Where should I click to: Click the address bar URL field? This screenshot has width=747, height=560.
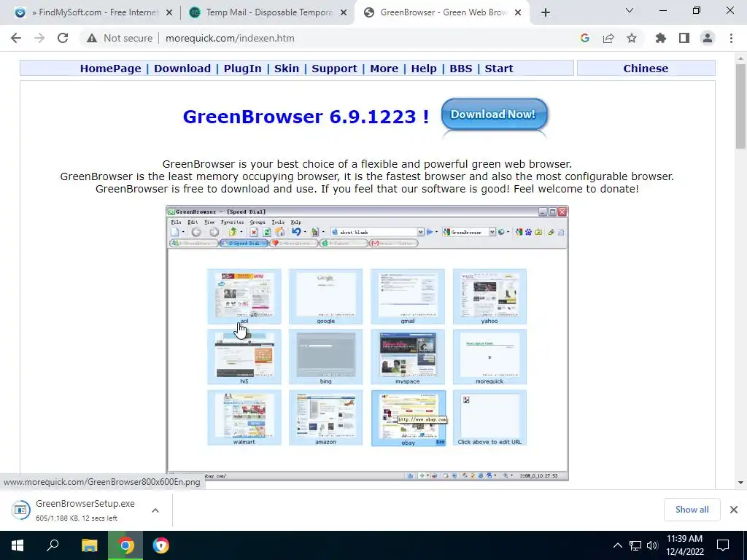click(362, 38)
